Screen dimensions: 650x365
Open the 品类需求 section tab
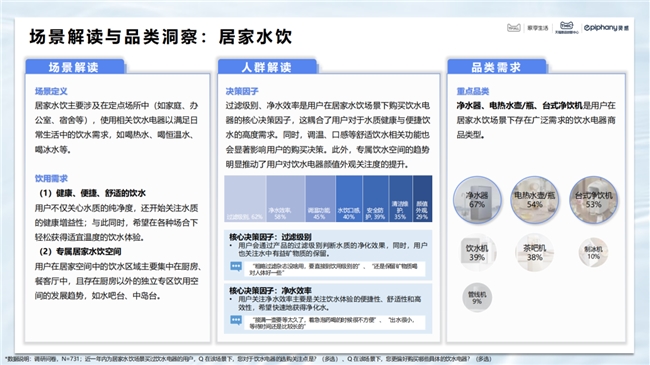coord(497,67)
